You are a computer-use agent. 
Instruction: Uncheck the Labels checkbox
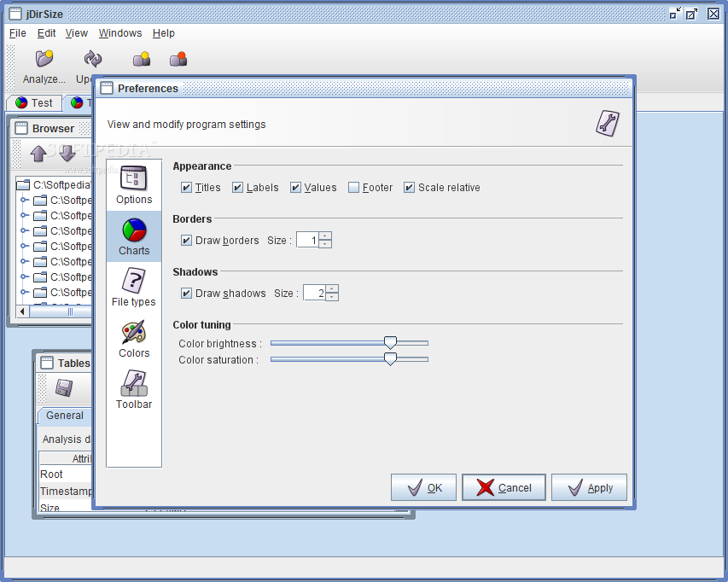point(238,188)
